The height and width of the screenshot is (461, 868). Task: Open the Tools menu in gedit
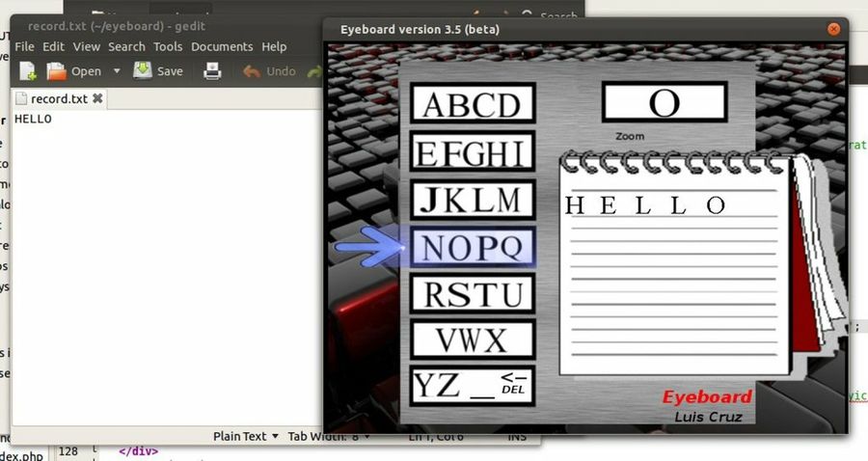tap(167, 46)
